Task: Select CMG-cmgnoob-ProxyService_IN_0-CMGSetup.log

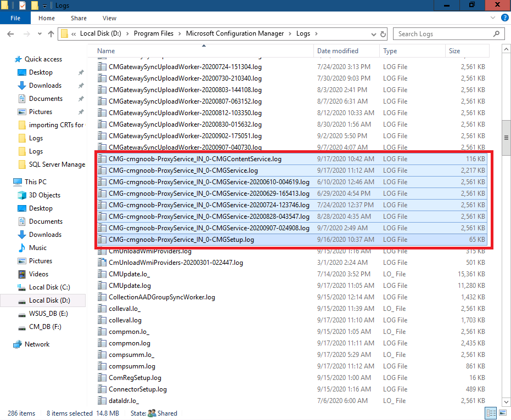Action: point(292,240)
